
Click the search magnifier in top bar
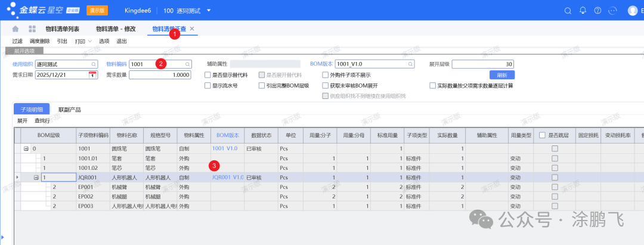(x=567, y=11)
